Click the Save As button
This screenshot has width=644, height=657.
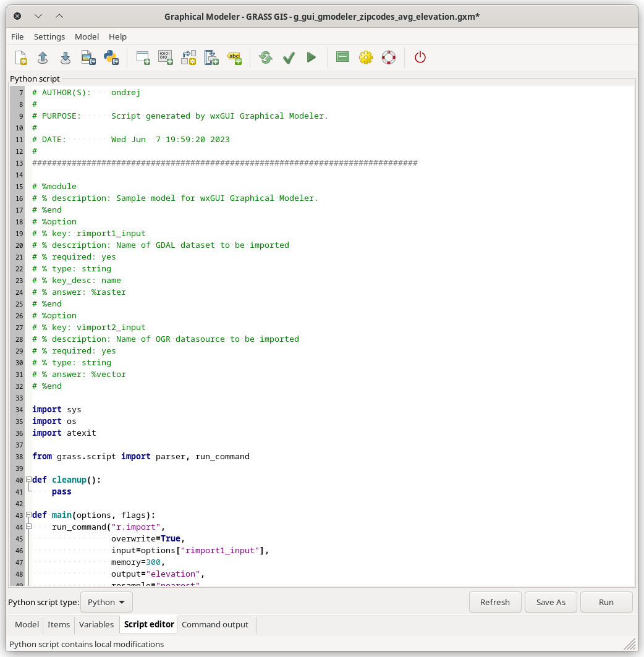551,602
